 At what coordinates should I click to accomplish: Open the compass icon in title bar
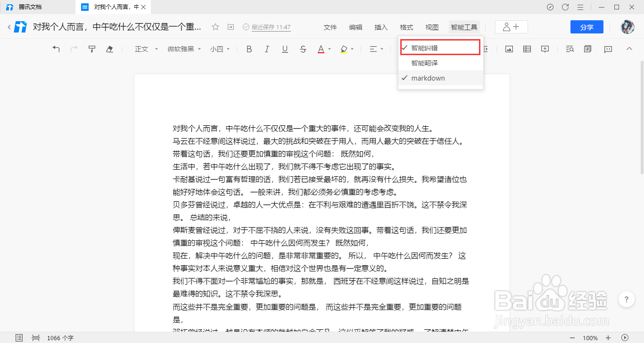(x=550, y=7)
